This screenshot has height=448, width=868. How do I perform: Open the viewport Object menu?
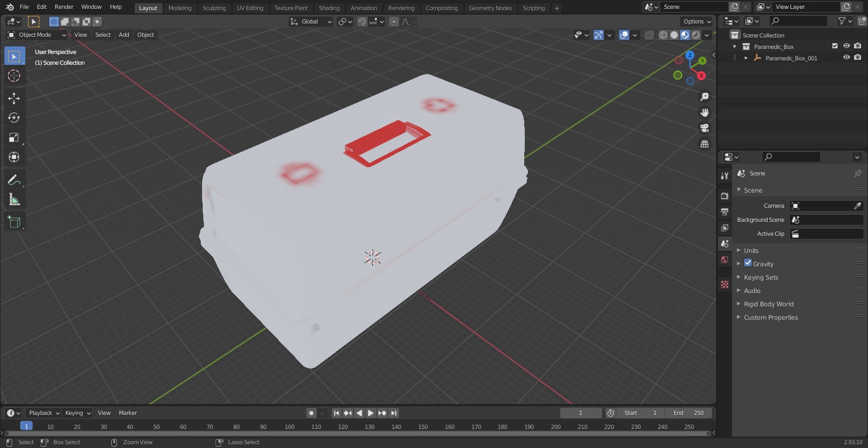(146, 35)
